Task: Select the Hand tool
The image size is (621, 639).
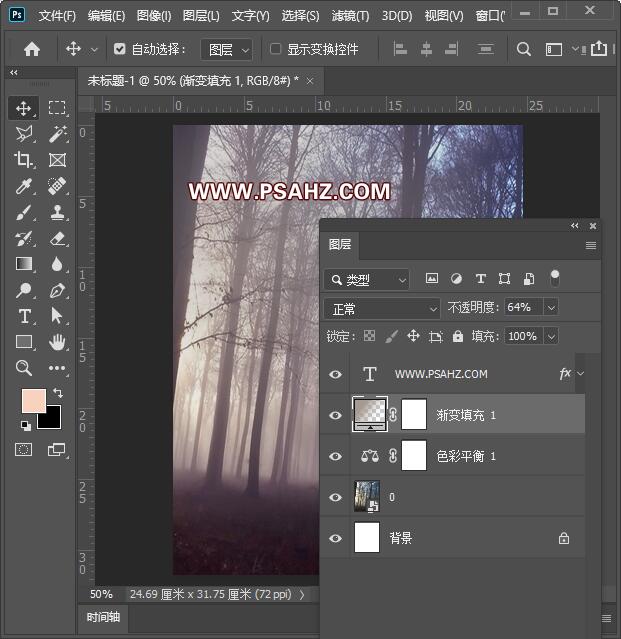Action: pos(57,342)
